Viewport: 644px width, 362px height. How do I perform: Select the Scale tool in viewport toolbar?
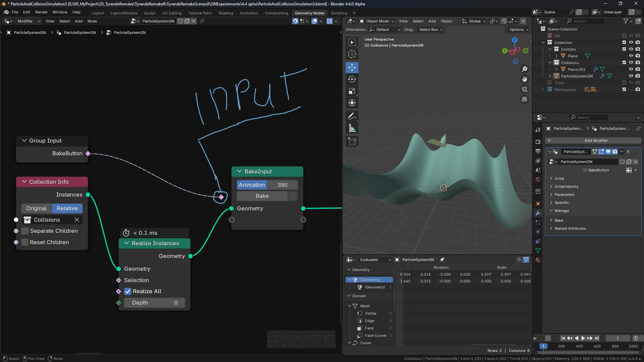(352, 91)
